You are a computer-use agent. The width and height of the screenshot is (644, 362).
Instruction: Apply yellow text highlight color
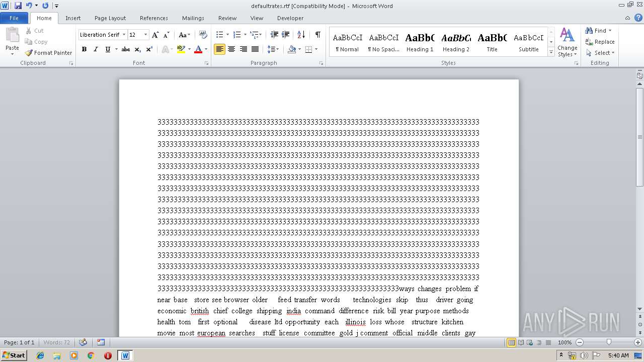pos(181,49)
